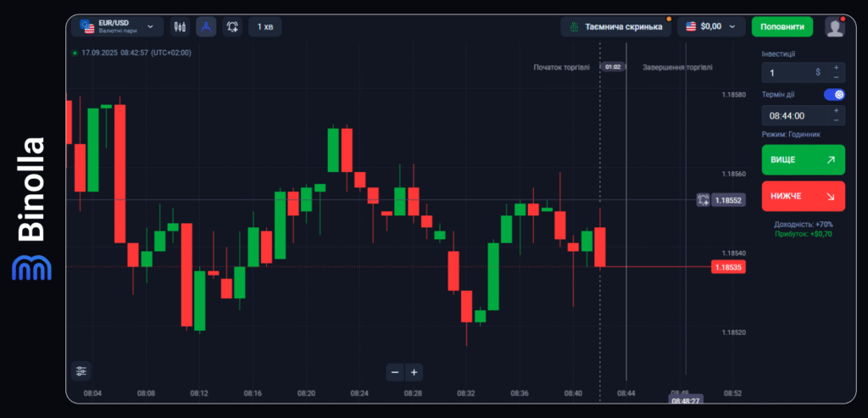868x418 pixels.
Task: Open the user profile avatar
Action: pos(835,27)
